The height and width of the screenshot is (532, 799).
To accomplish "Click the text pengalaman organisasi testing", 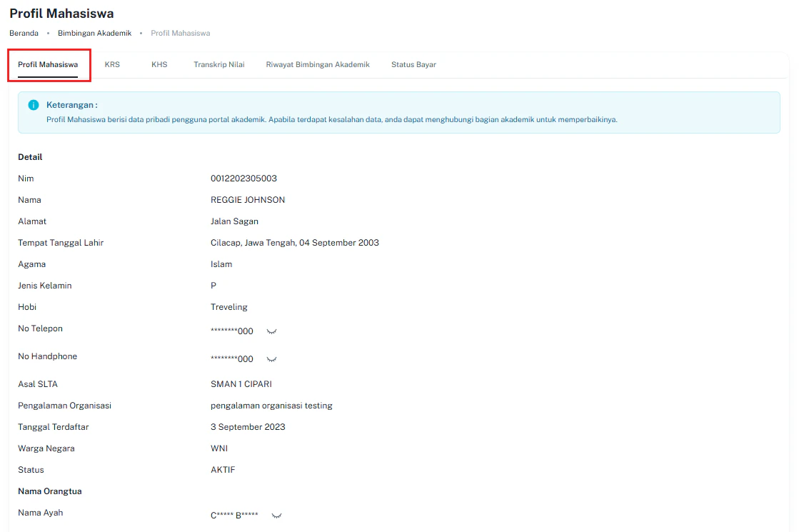I will 271,405.
